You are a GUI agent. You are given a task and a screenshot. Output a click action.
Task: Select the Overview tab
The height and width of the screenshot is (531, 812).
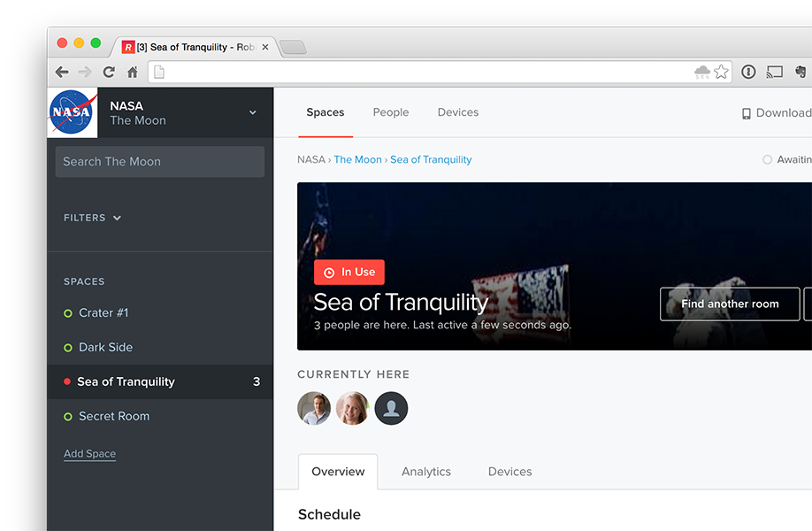(338, 472)
